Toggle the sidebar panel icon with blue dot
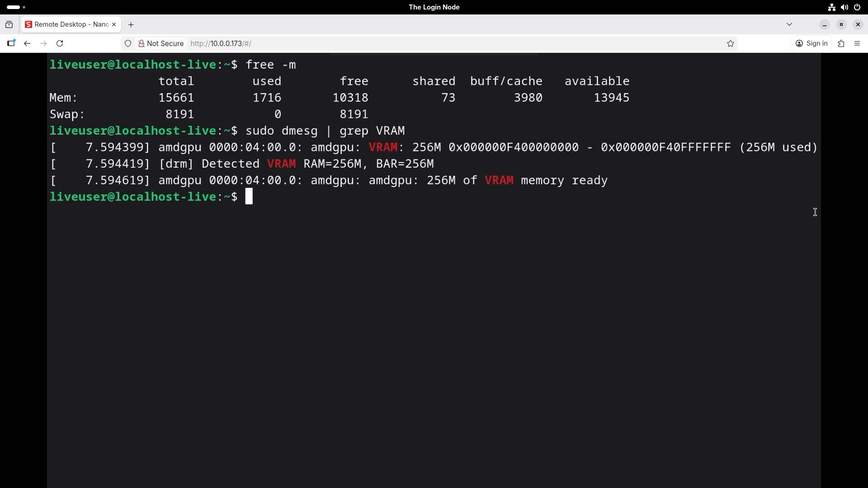868x488 pixels. (12, 43)
